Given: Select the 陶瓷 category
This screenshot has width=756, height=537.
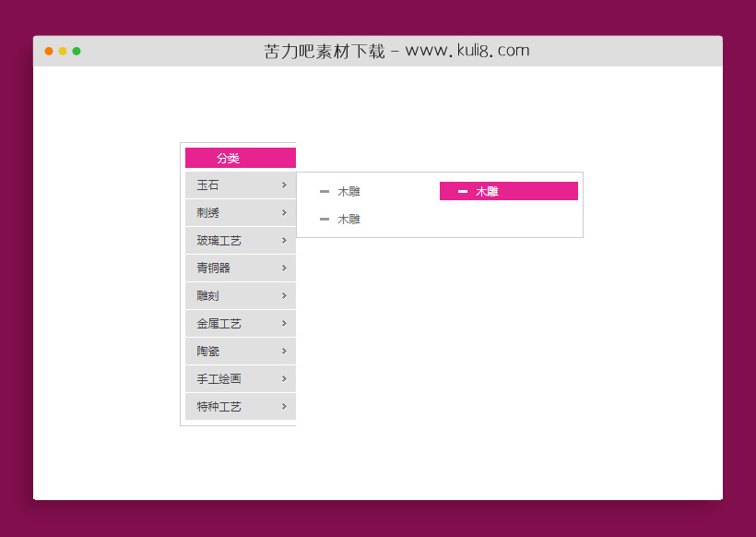Looking at the screenshot, I should [208, 352].
